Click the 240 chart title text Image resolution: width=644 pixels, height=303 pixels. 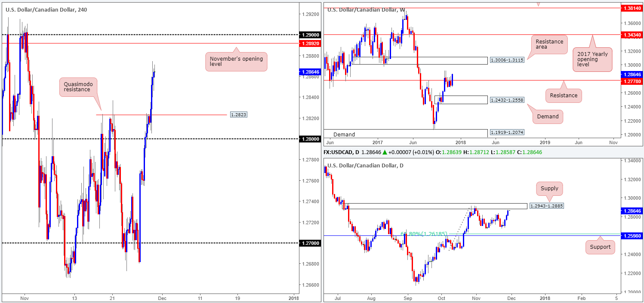tap(46, 9)
